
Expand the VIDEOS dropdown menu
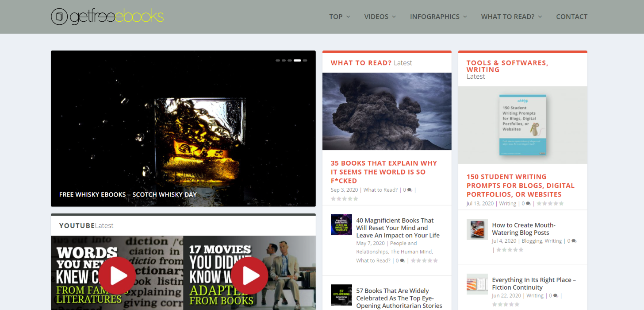coord(380,17)
